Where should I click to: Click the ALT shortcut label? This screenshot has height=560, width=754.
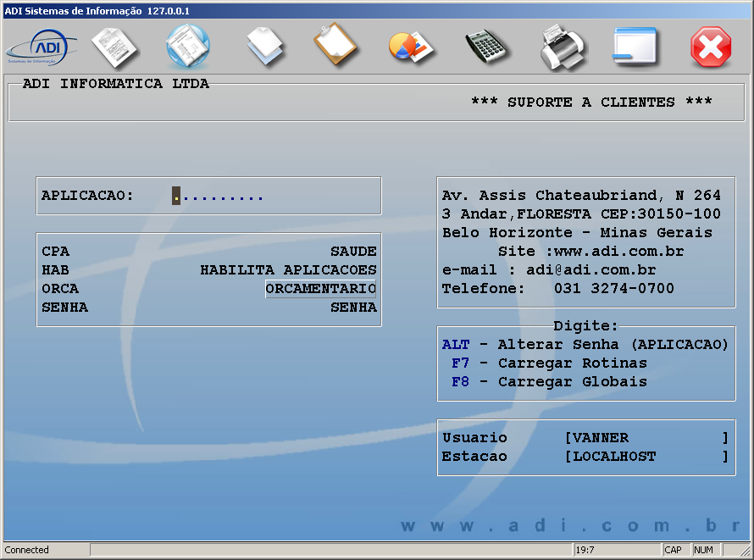456,345
